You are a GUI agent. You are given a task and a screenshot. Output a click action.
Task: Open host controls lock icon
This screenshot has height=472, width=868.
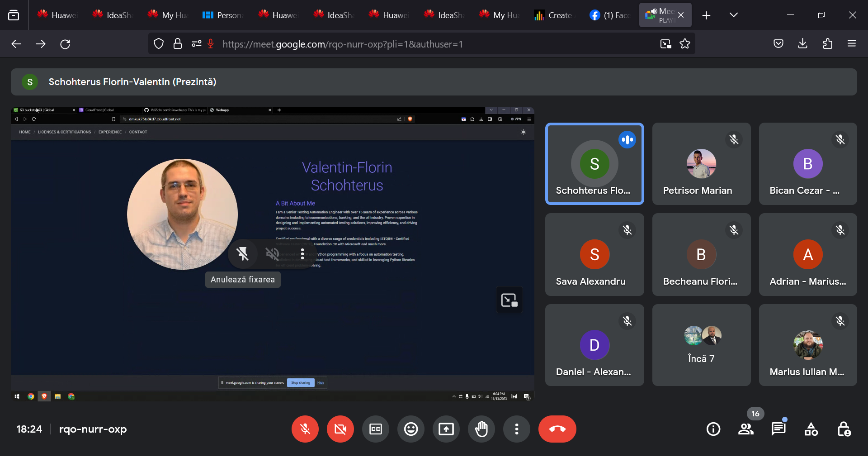(x=844, y=429)
